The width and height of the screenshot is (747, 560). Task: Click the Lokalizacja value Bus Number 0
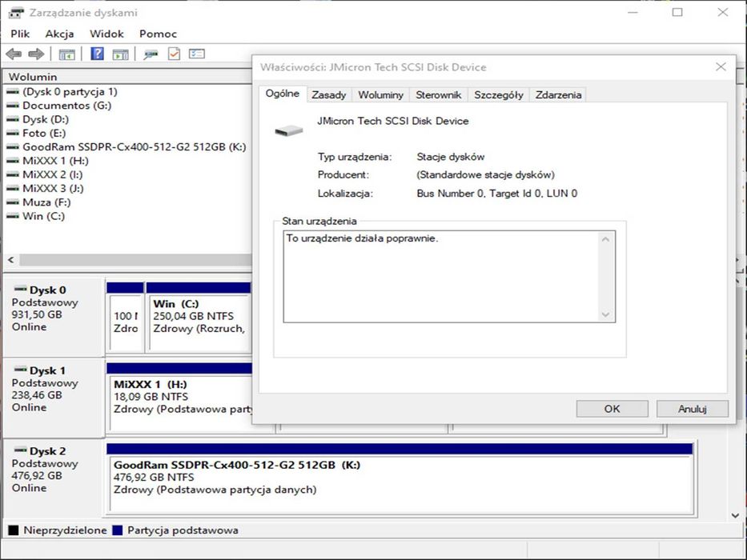click(497, 194)
